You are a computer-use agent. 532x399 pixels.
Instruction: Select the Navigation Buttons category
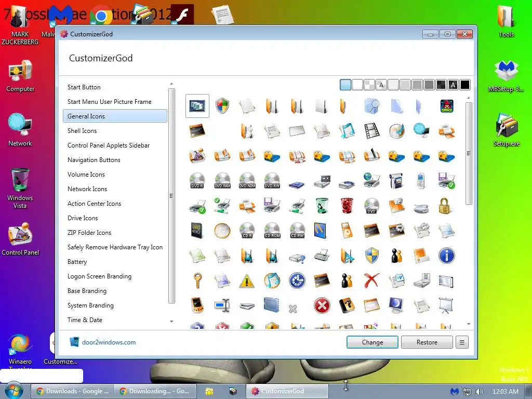pyautogui.click(x=94, y=160)
